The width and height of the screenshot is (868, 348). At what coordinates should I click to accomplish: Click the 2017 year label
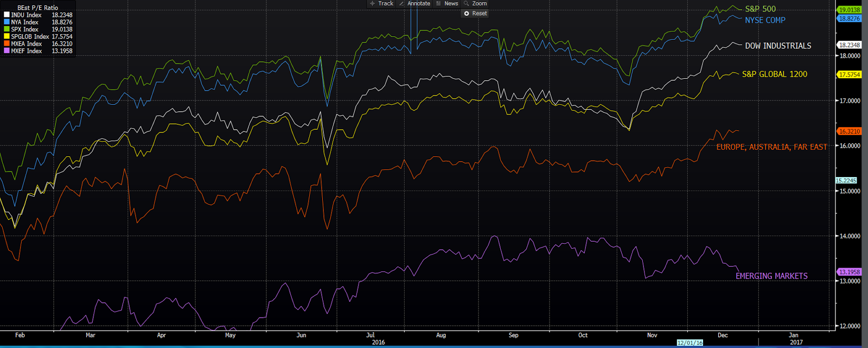point(796,343)
